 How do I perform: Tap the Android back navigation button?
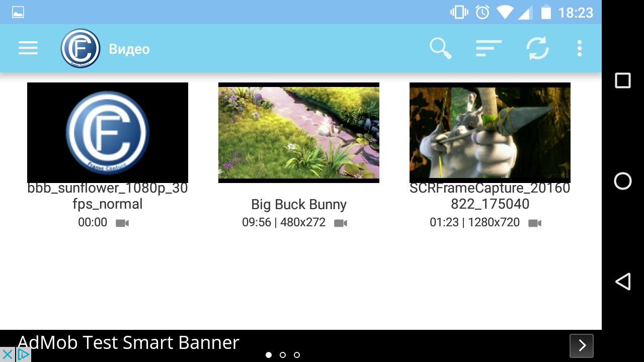coord(623,282)
